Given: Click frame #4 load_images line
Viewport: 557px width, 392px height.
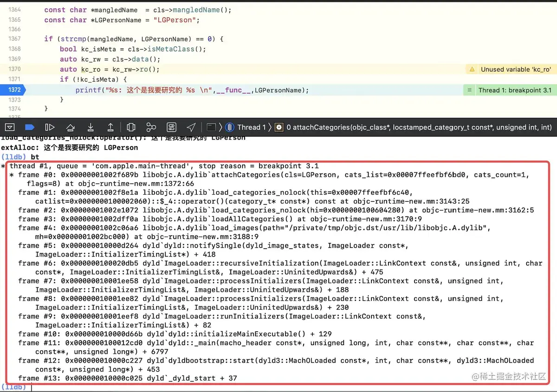Looking at the screenshot, I should click(x=254, y=232).
